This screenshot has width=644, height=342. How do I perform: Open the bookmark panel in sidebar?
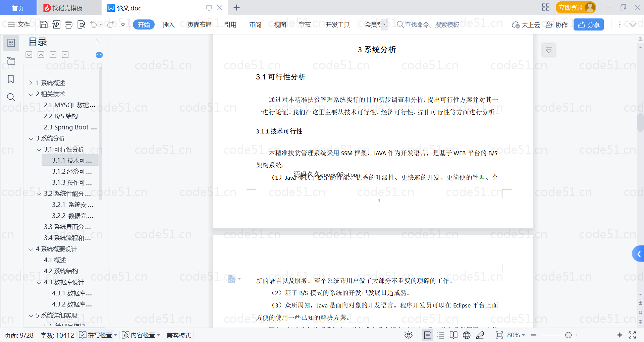11,79
